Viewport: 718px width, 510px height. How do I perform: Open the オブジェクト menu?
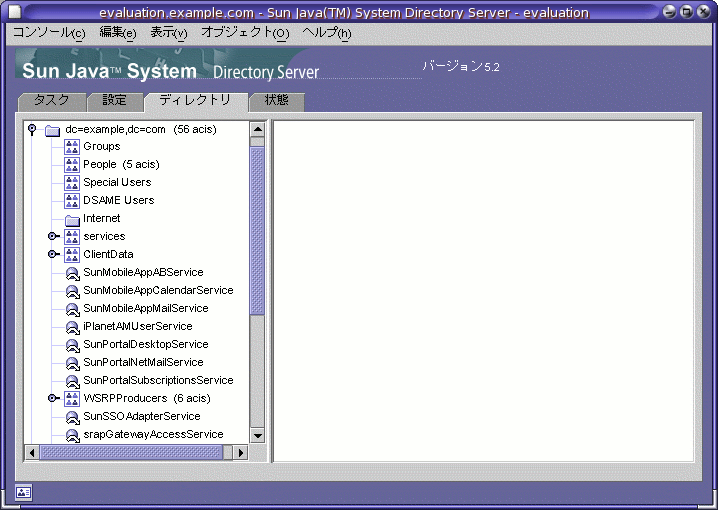[245, 33]
